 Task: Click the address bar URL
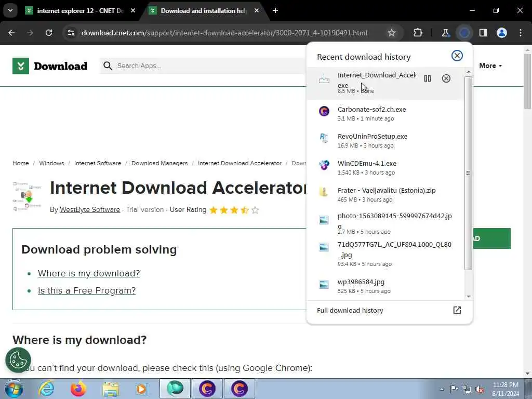(x=224, y=33)
